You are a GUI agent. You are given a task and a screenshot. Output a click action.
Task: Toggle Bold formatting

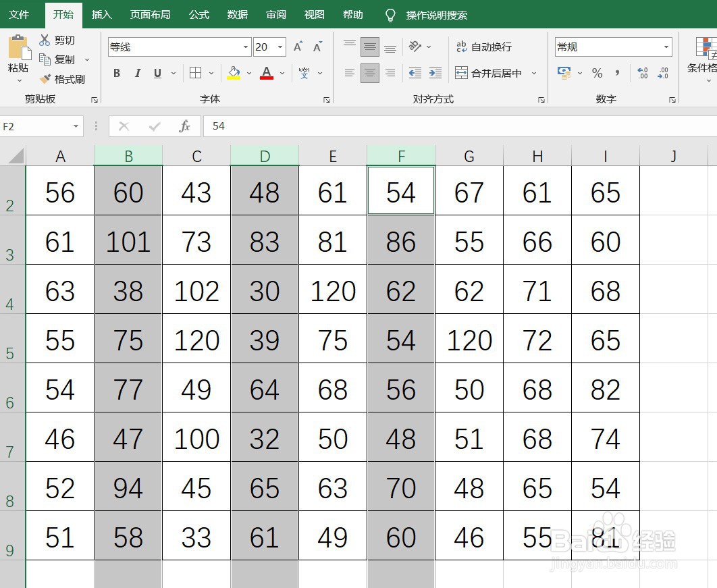[117, 73]
